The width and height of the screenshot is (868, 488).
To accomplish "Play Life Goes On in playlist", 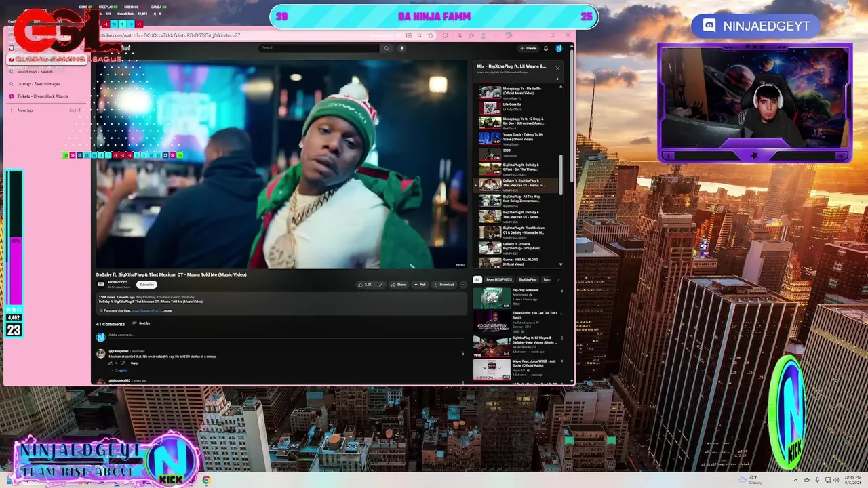I will pyautogui.click(x=519, y=107).
